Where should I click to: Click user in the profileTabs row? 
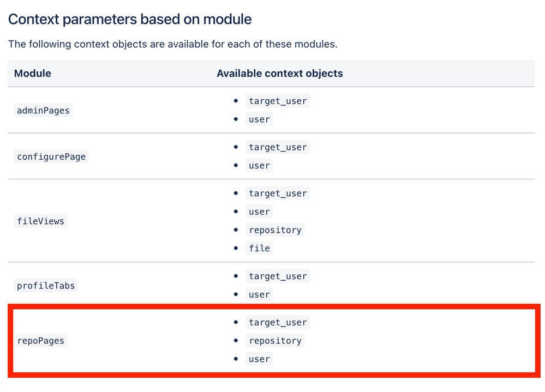[259, 294]
